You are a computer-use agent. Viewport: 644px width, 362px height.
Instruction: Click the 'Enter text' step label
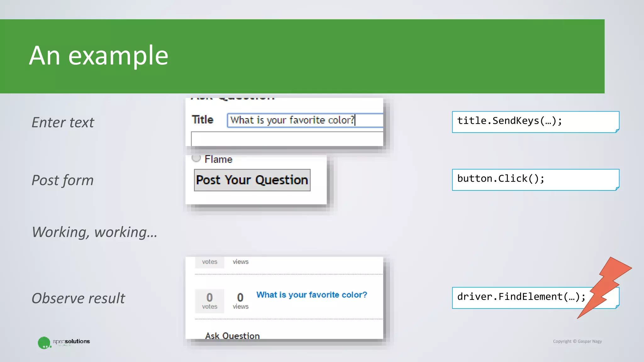pyautogui.click(x=63, y=122)
